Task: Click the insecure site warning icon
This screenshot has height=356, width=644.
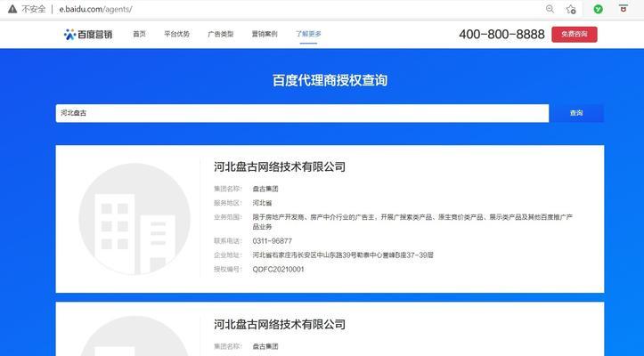Action: 12,9
